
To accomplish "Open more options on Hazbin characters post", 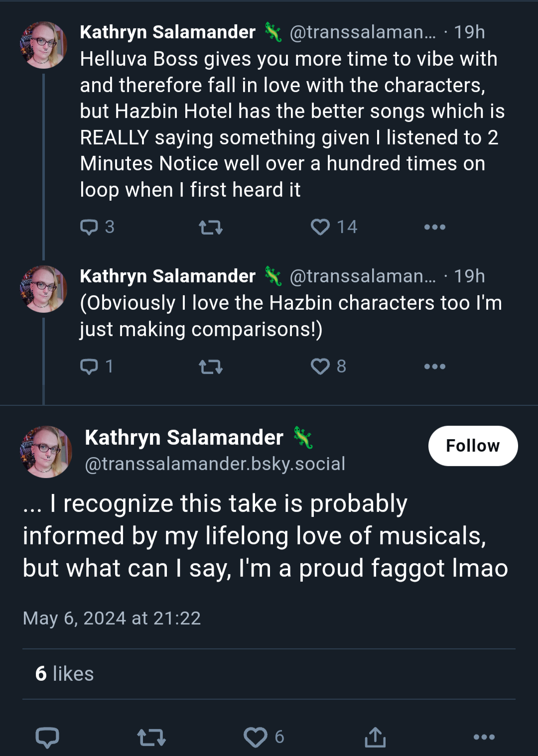I will coord(434,367).
